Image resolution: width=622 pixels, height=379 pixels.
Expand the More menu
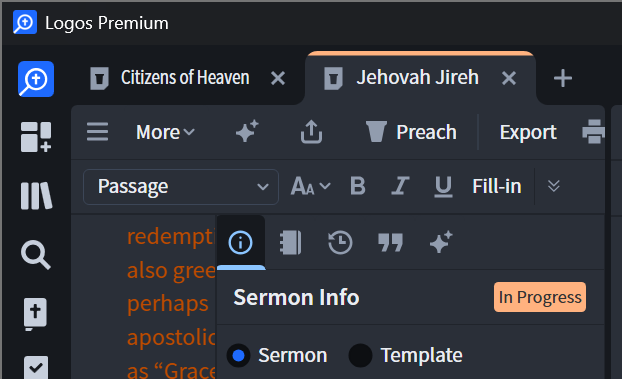[165, 132]
